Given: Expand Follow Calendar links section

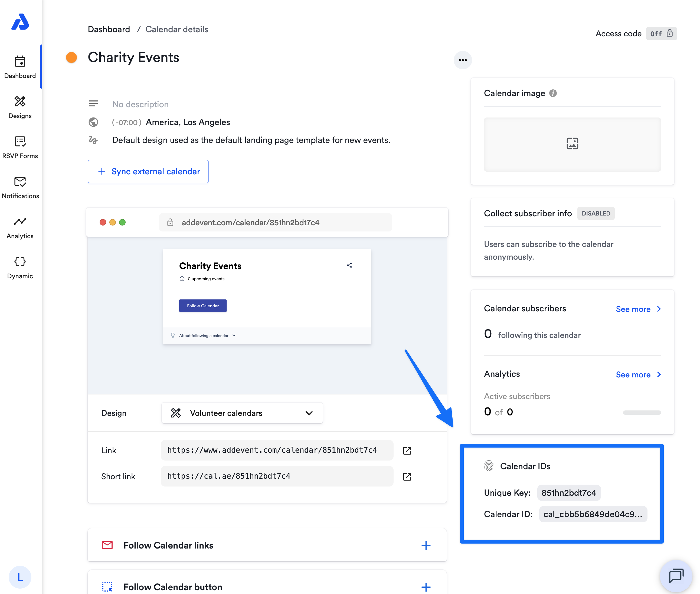Looking at the screenshot, I should click(426, 546).
